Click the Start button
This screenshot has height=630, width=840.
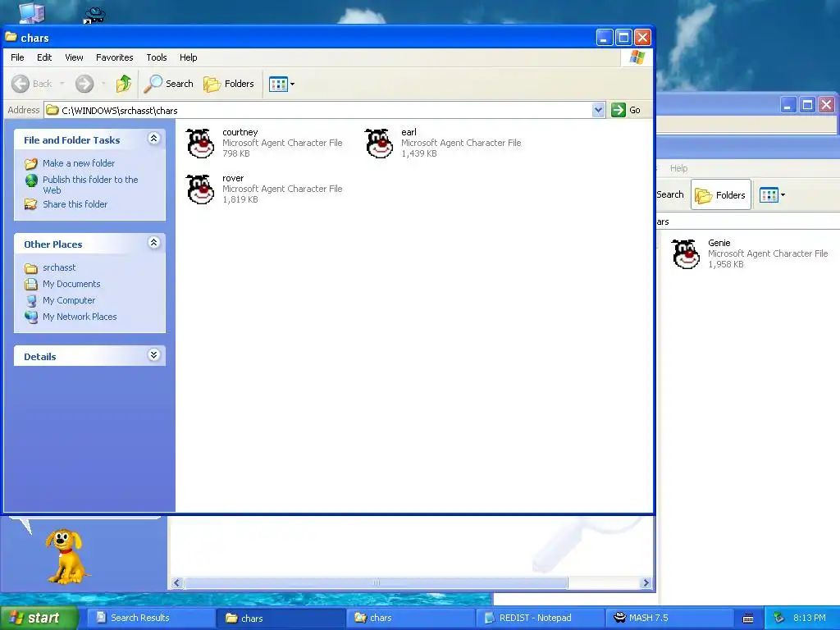(x=39, y=618)
